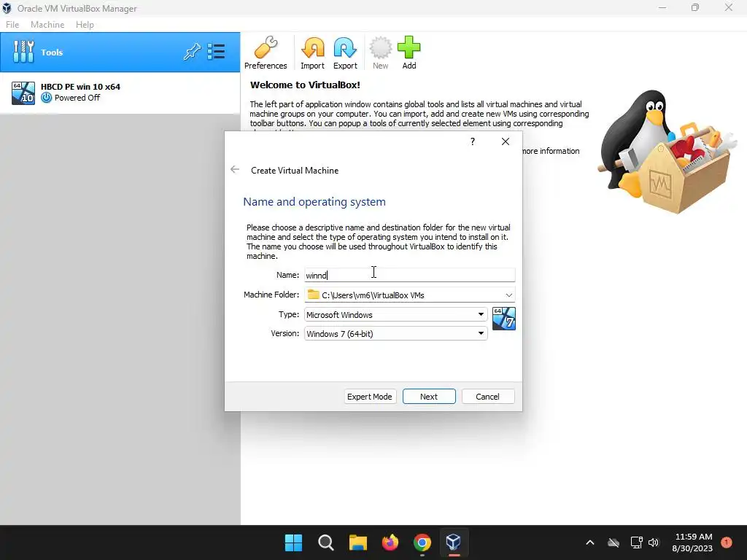
Task: Click the cloud sync tray icon
Action: (614, 542)
